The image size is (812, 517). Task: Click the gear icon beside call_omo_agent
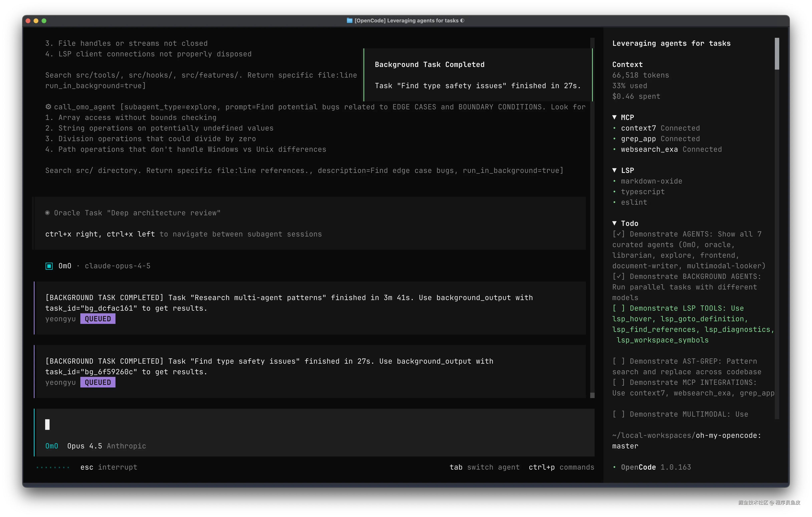[48, 107]
